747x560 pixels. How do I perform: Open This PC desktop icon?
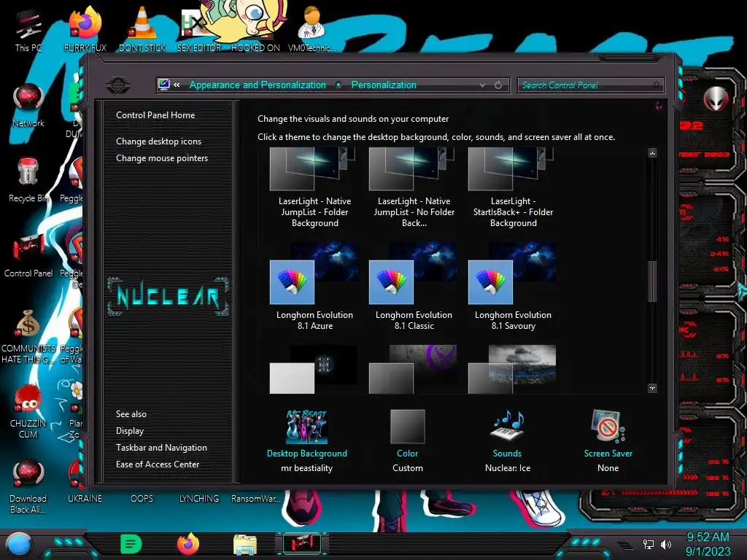tap(28, 29)
